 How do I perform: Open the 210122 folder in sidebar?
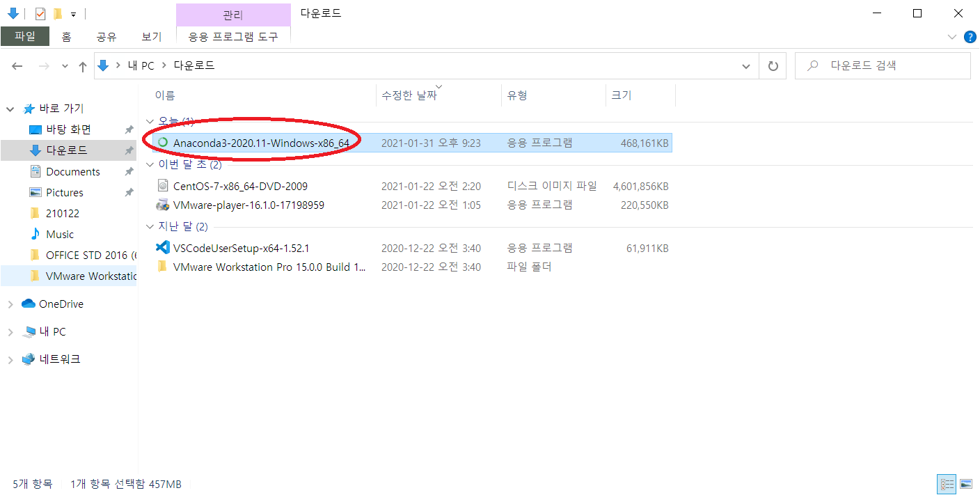[63, 214]
